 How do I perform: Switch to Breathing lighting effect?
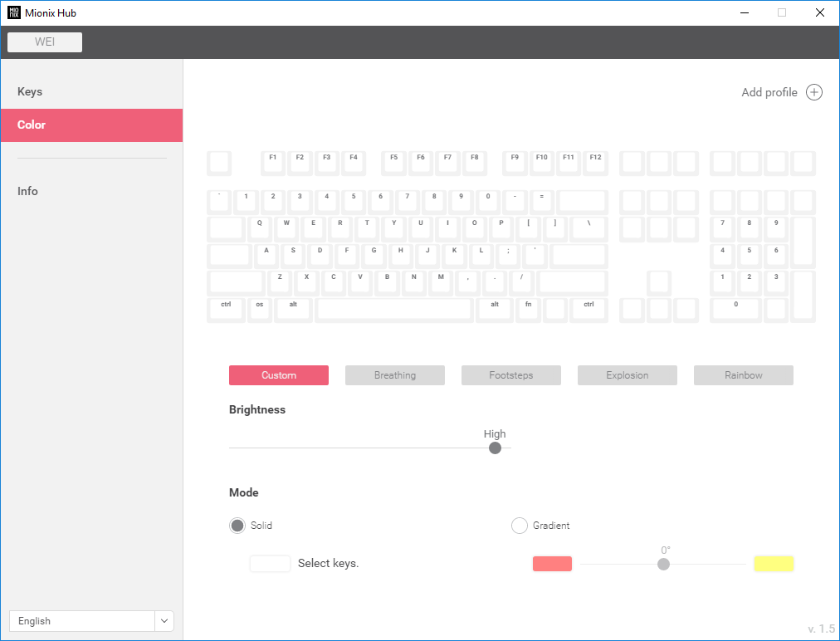tap(395, 375)
